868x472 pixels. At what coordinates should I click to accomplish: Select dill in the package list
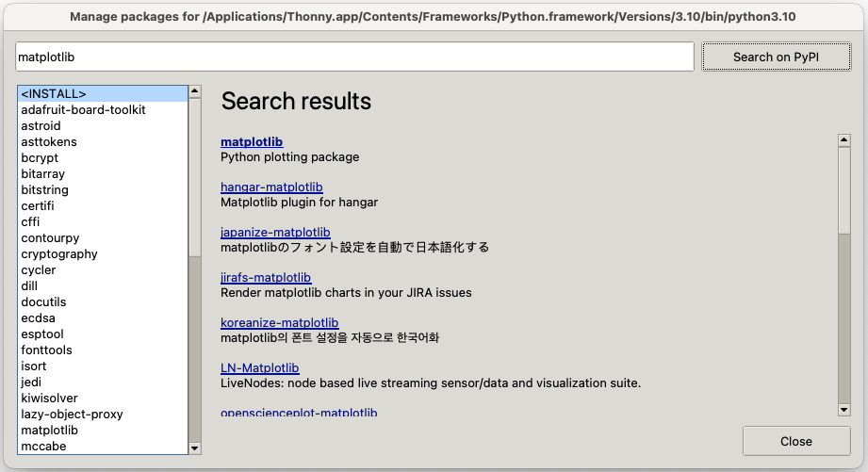(103, 286)
